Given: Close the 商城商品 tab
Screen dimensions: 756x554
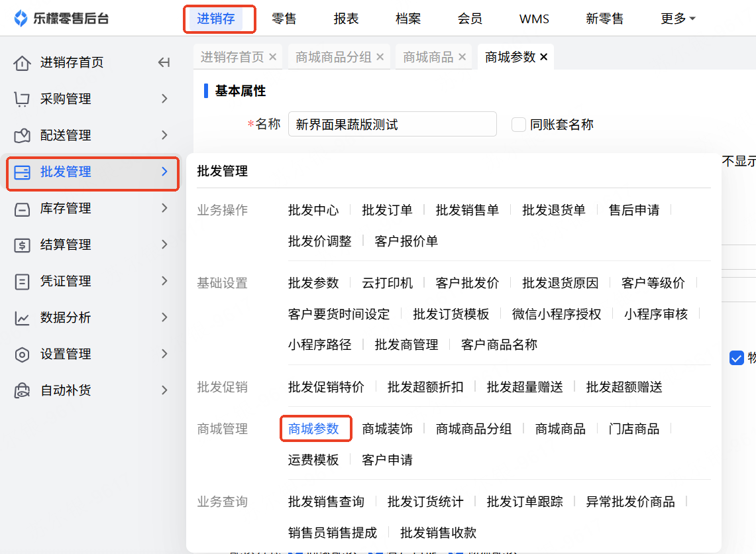Looking at the screenshot, I should [x=462, y=57].
